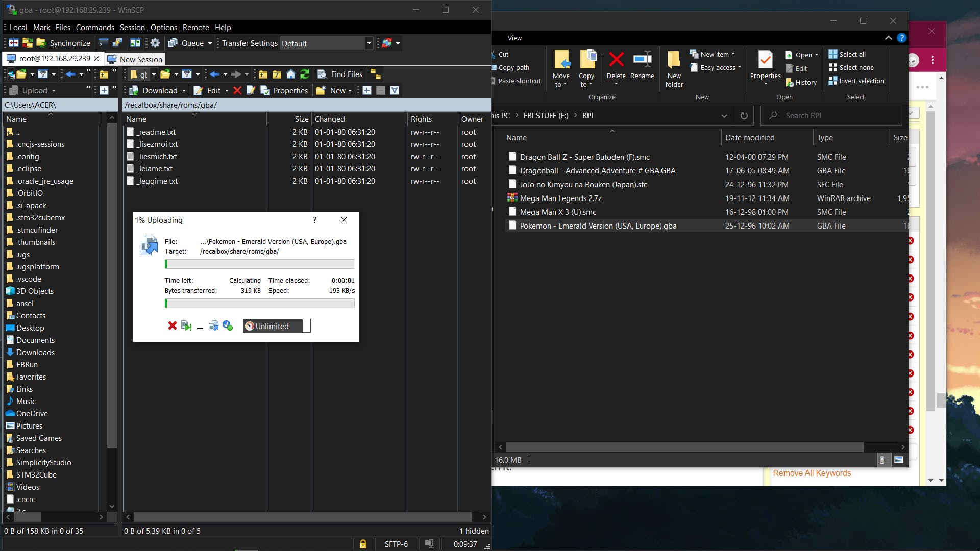Click the Explorer Delete button

point(616,67)
